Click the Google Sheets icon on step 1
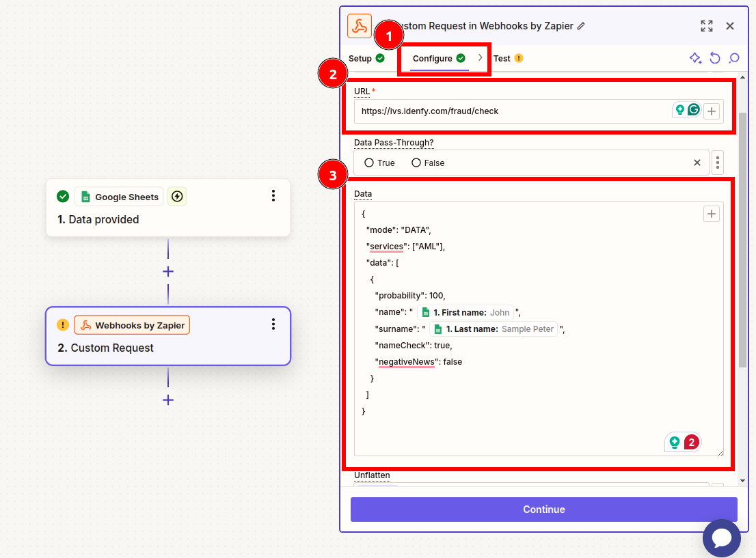Screen dimensions: 756x558 pos(85,196)
